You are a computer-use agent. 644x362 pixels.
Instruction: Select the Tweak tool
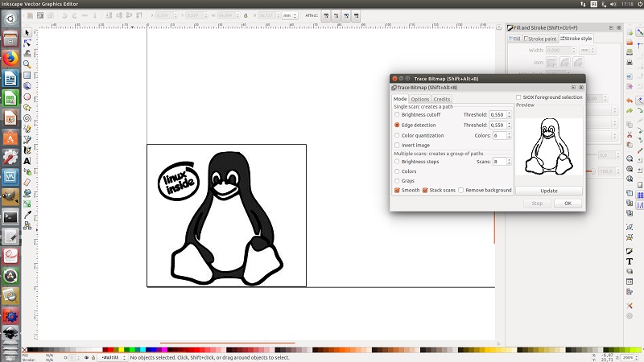pos(27,54)
